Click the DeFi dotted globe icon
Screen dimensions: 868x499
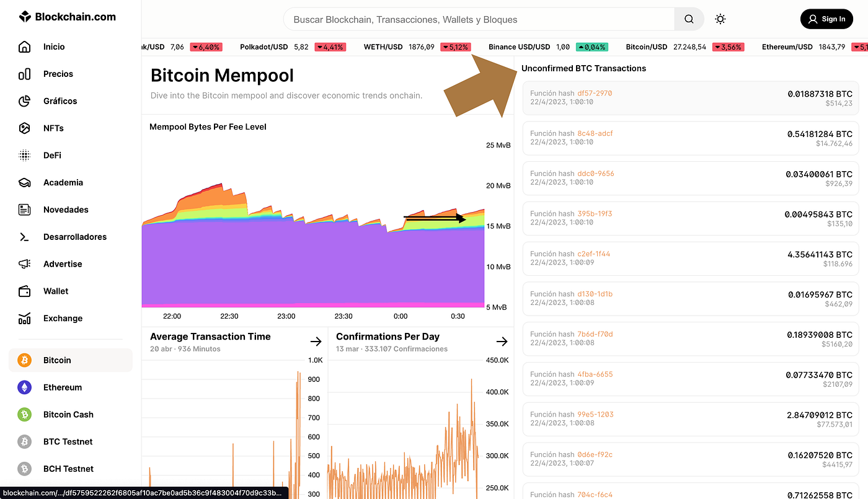(24, 156)
